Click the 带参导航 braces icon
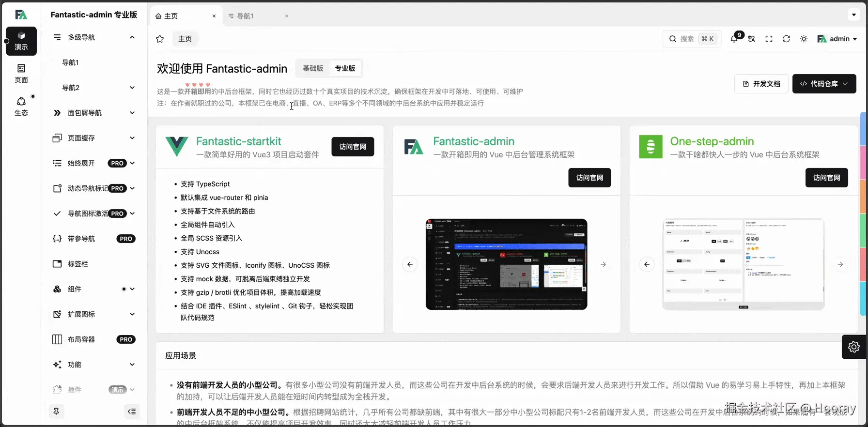 (57, 239)
